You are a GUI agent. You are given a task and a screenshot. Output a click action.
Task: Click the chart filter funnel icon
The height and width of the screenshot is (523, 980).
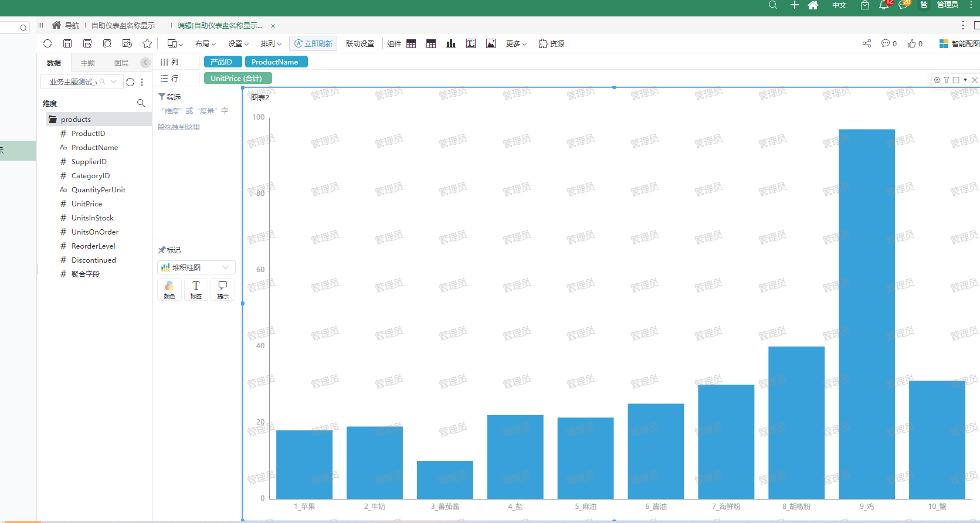pos(947,80)
